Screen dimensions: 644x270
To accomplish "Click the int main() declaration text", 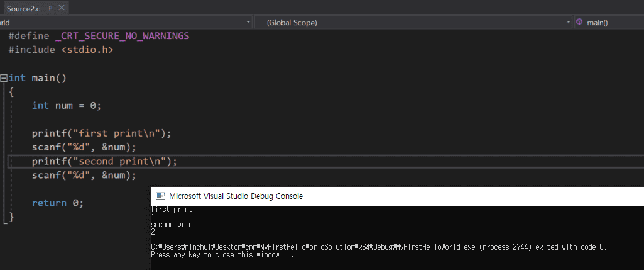I will click(37, 78).
